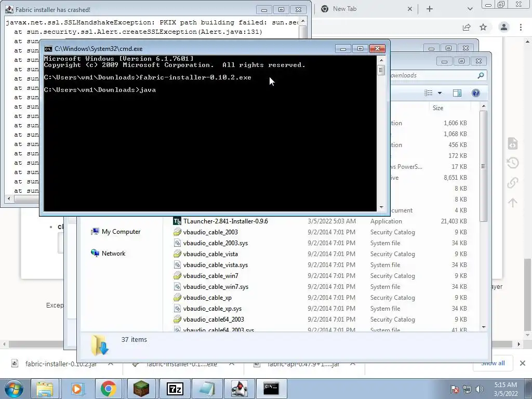The image size is (532, 399).
Task: Select vbaudio_cable_2003 security catalog file
Action: click(x=210, y=232)
